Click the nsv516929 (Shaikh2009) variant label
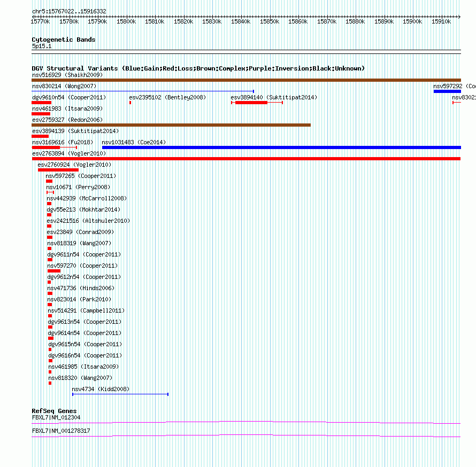Viewport: 476px width, 467px height. (x=67, y=75)
